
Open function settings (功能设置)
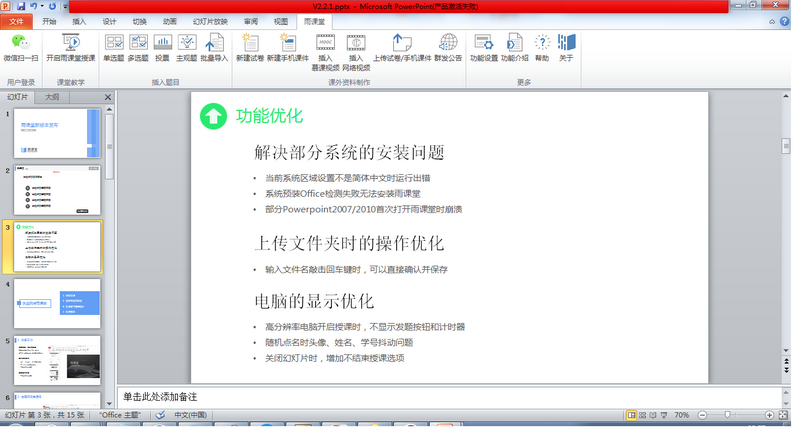(x=484, y=48)
